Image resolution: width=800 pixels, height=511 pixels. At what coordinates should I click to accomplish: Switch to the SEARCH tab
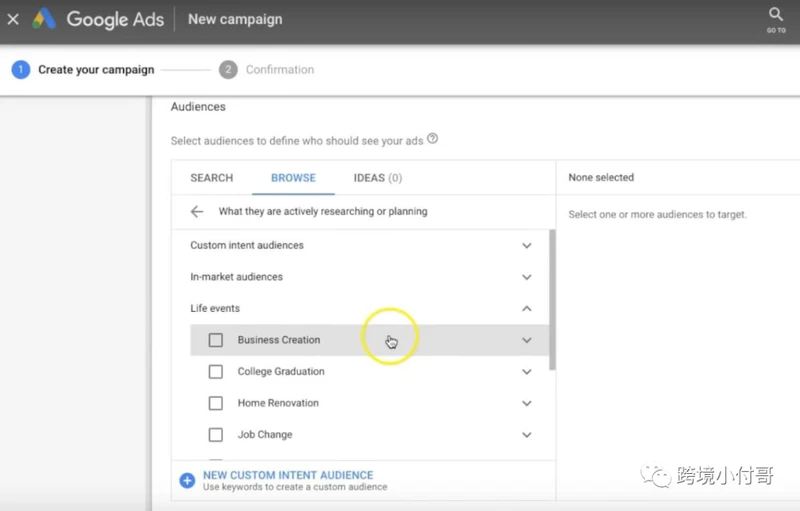pyautogui.click(x=212, y=177)
